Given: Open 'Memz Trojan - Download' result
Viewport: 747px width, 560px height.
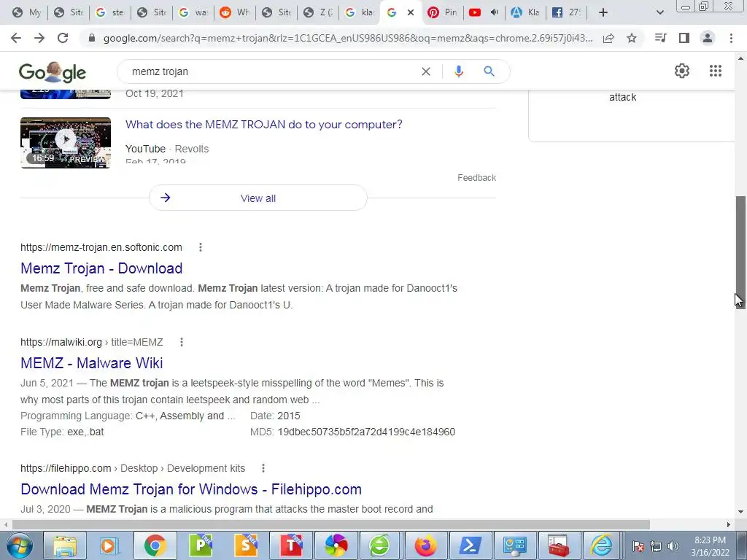Looking at the screenshot, I should pyautogui.click(x=101, y=268).
